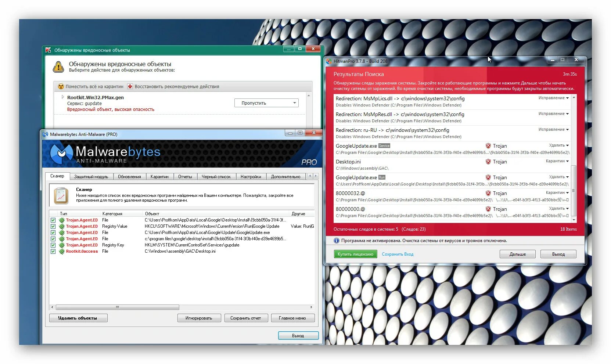Click the Trojan icon for Desktop.ini row
Image resolution: width=611 pixels, height=364 pixels.
pyautogui.click(x=488, y=162)
